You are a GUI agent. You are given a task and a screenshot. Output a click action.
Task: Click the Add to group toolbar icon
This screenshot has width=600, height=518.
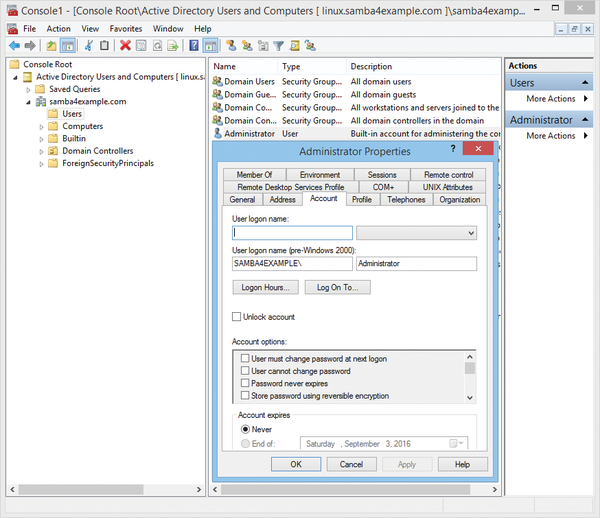point(310,46)
